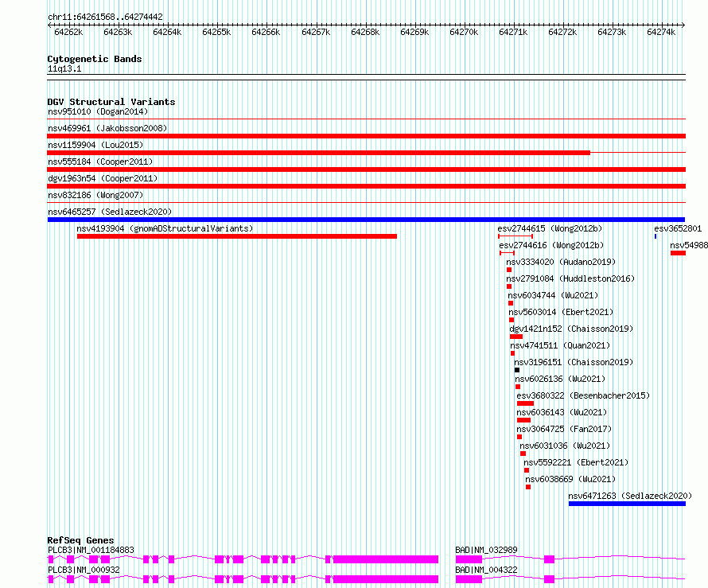Select nsv6026136 (Wu2021) label

pos(560,379)
